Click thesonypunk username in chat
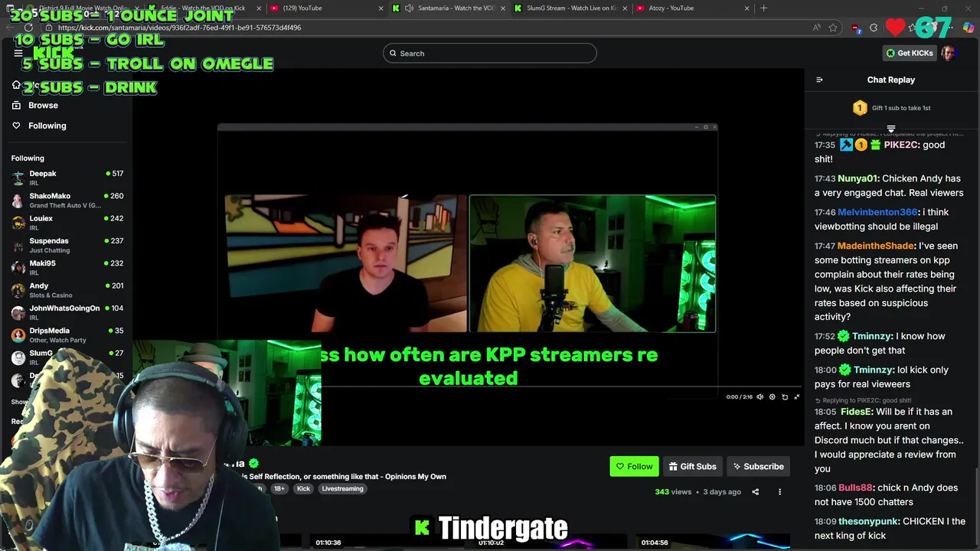The image size is (980, 551). point(867,521)
